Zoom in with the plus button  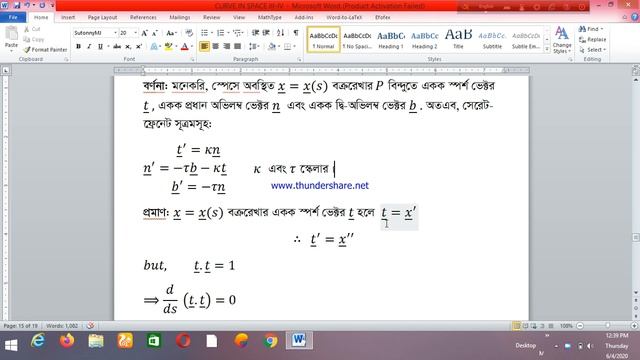pos(634,326)
